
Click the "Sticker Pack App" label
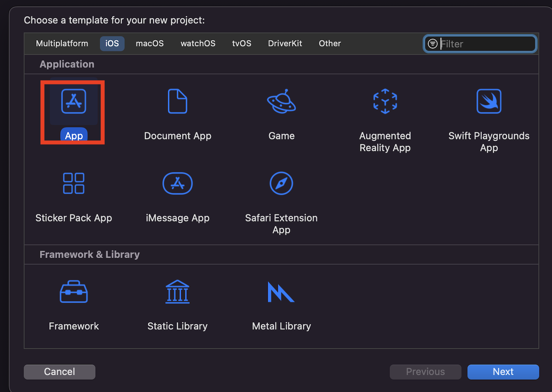74,218
